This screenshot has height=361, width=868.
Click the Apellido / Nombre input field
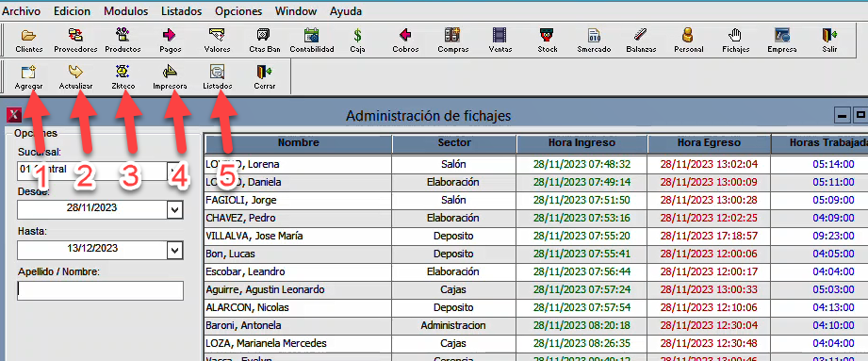point(100,290)
